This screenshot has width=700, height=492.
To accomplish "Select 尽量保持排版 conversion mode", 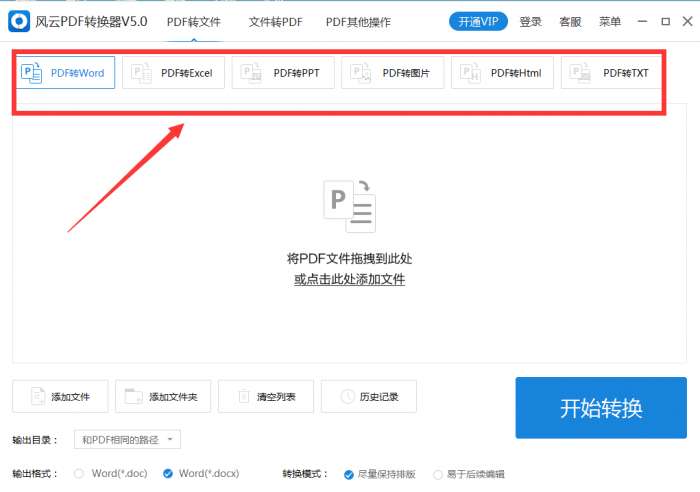I will pyautogui.click(x=349, y=475).
